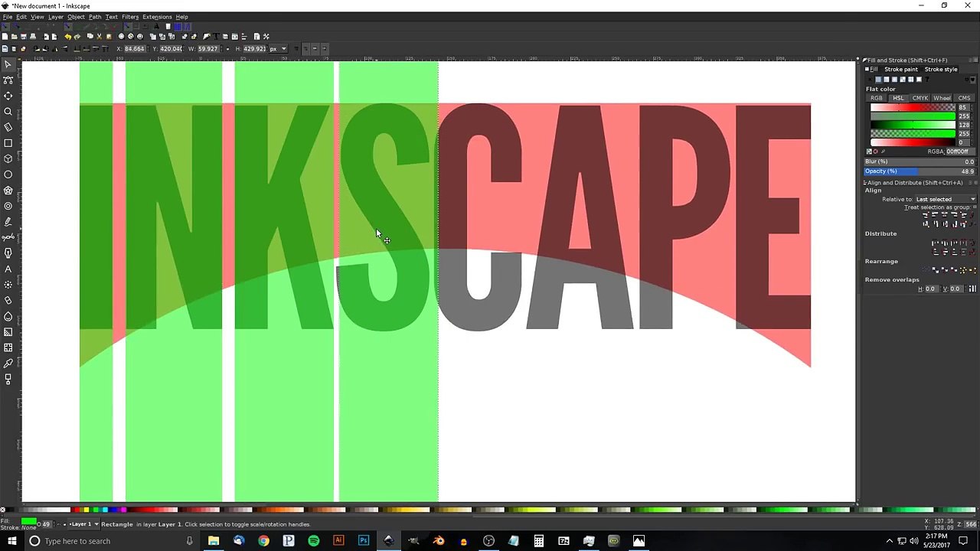The image size is (980, 551).
Task: Open Google Chrome from taskbar
Action: [263, 541]
